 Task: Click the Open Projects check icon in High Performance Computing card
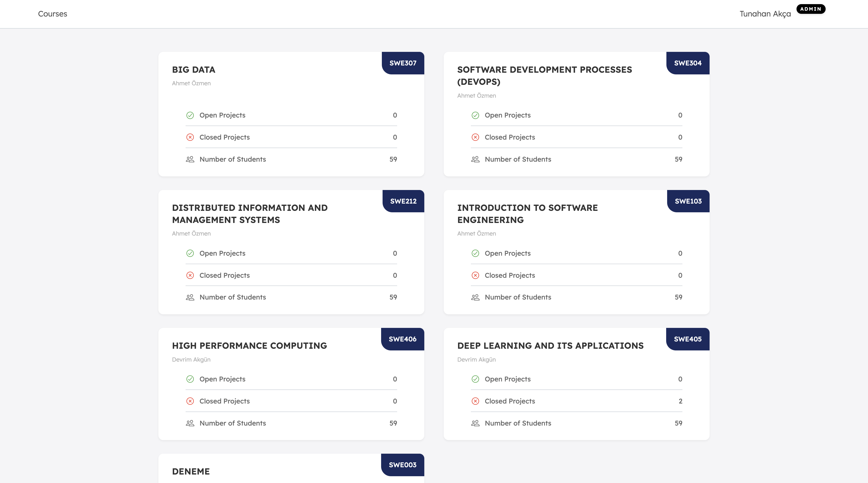pos(190,379)
